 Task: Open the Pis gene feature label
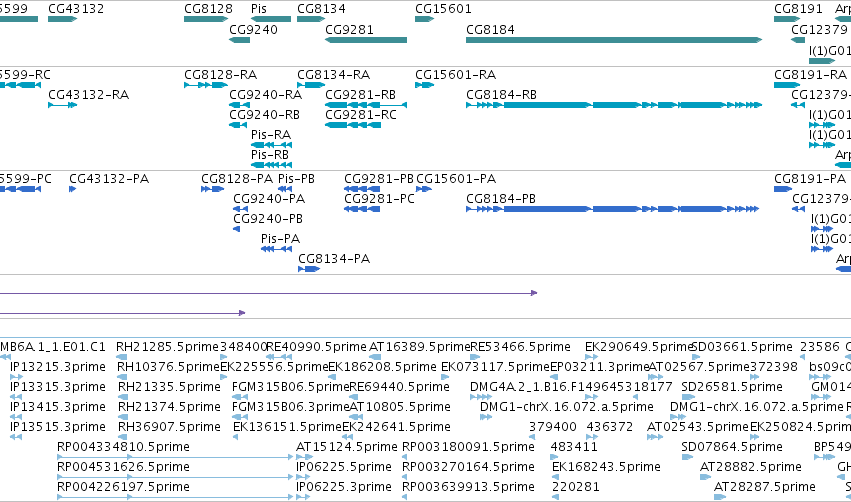pos(259,9)
